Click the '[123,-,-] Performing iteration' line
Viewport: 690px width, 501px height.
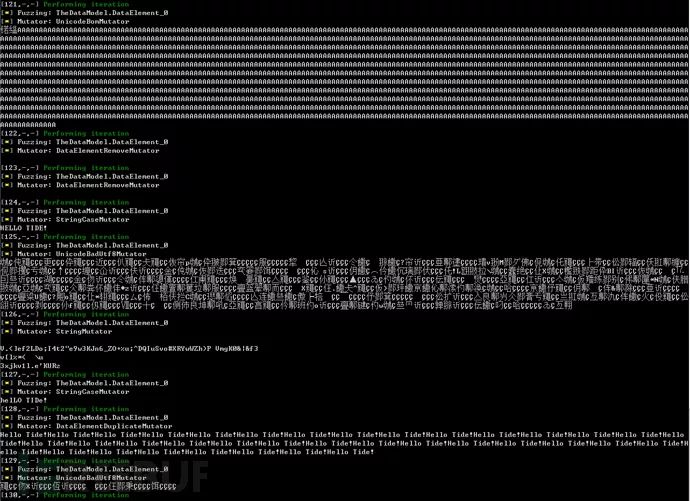click(x=65, y=168)
